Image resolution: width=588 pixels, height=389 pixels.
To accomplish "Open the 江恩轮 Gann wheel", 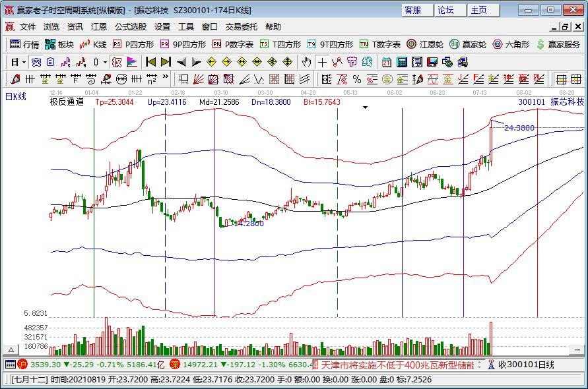I will (x=425, y=45).
